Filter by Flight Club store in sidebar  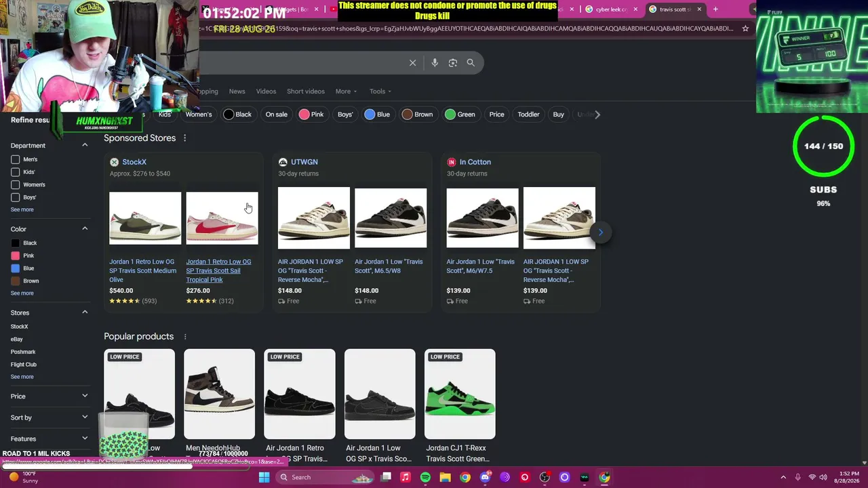point(24,365)
